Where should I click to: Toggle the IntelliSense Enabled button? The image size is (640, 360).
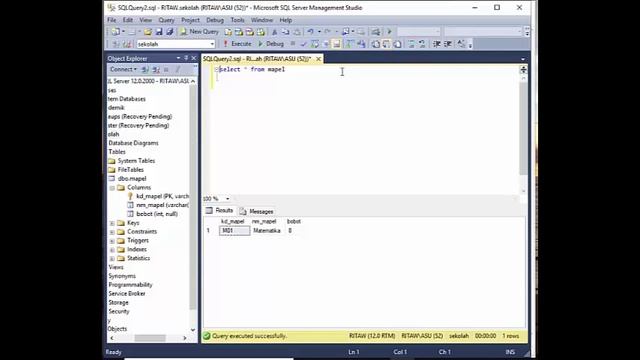point(336,44)
